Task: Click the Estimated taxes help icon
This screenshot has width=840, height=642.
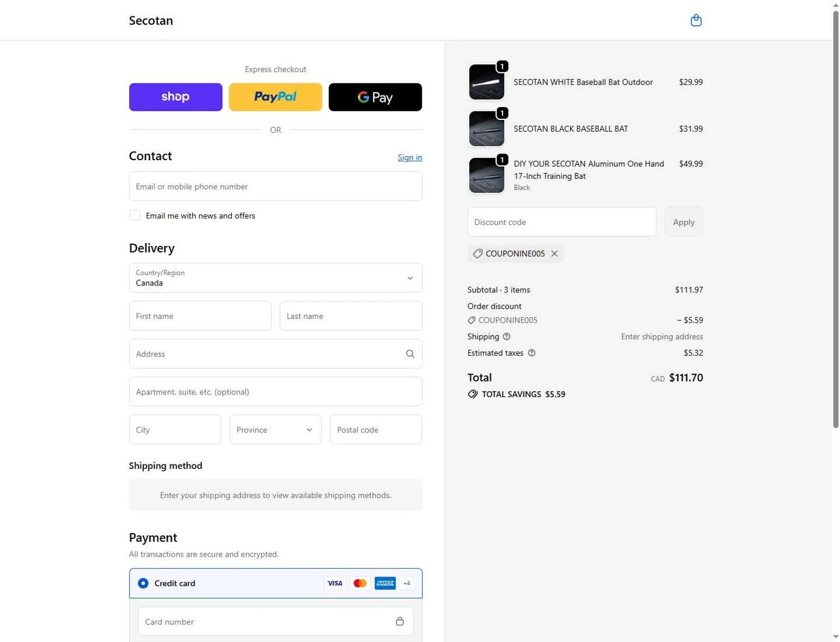Action: tap(532, 353)
